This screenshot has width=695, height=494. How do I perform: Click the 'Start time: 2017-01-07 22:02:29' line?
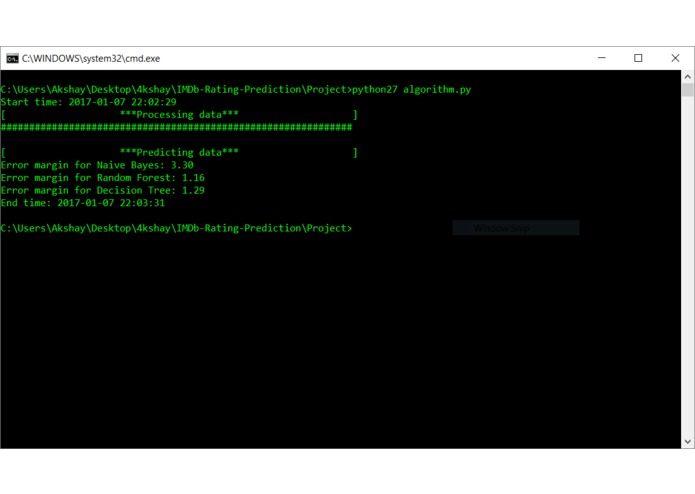coord(89,102)
